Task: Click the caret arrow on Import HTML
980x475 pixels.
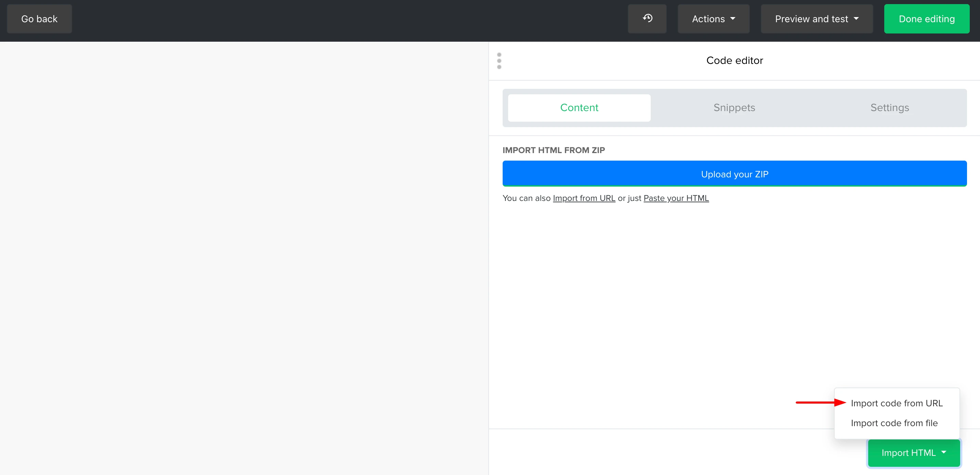Action: 944,452
